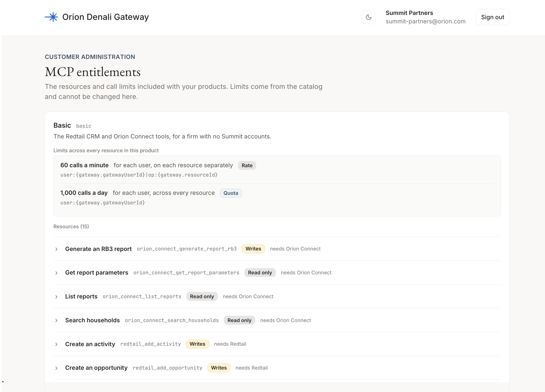Select the text "orion_connect_generate_report_rb3"
This screenshot has height=392, width=545.
(187, 249)
